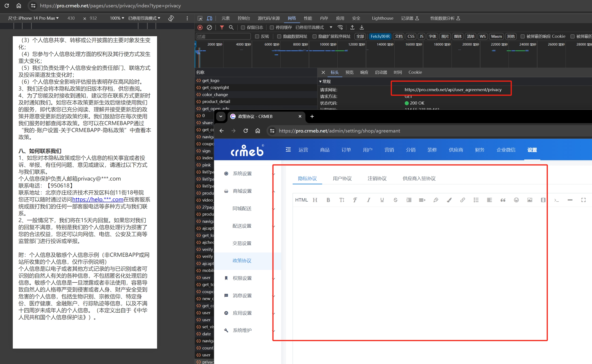Open the network search magnifier
This screenshot has height=364, width=592.
(x=231, y=27)
